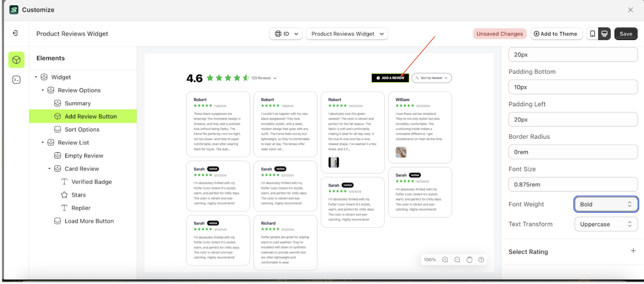The width and height of the screenshot is (644, 284).
Task: Click the Border Radius 0rem field
Action: [573, 152]
